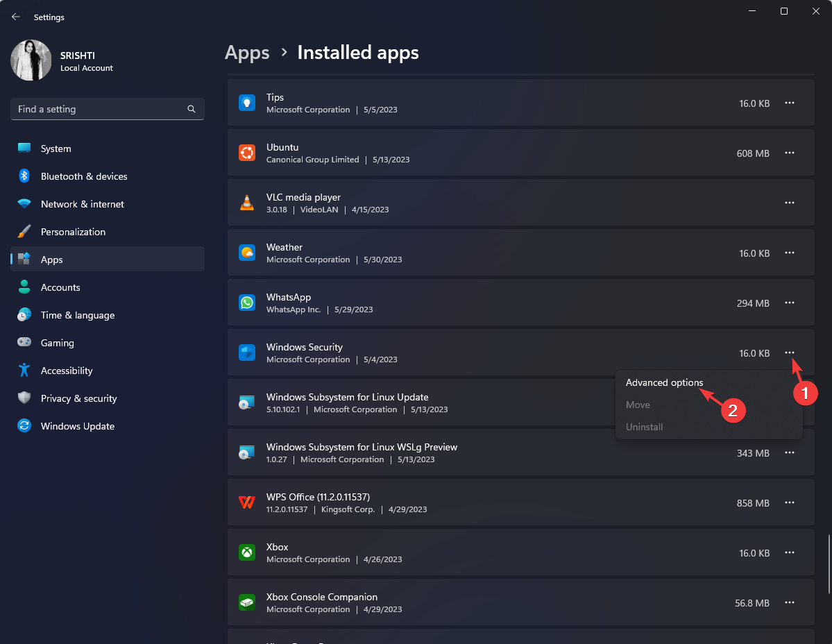This screenshot has width=832, height=644.
Task: Open Time & language settings
Action: pyautogui.click(x=107, y=315)
